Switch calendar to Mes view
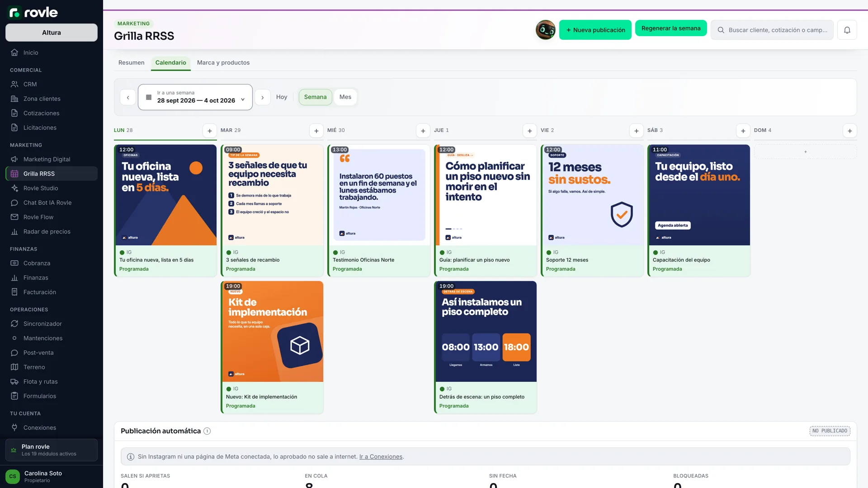This screenshot has width=868, height=488. [x=345, y=97]
